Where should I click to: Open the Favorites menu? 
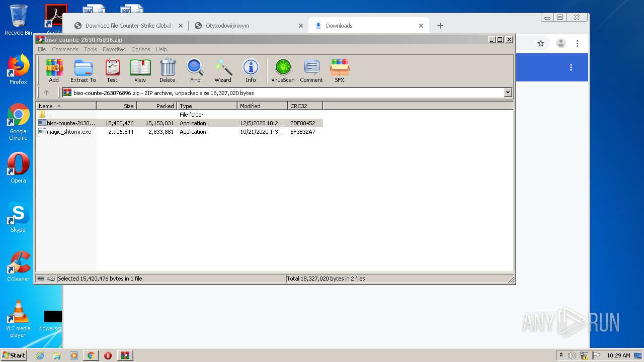click(114, 49)
